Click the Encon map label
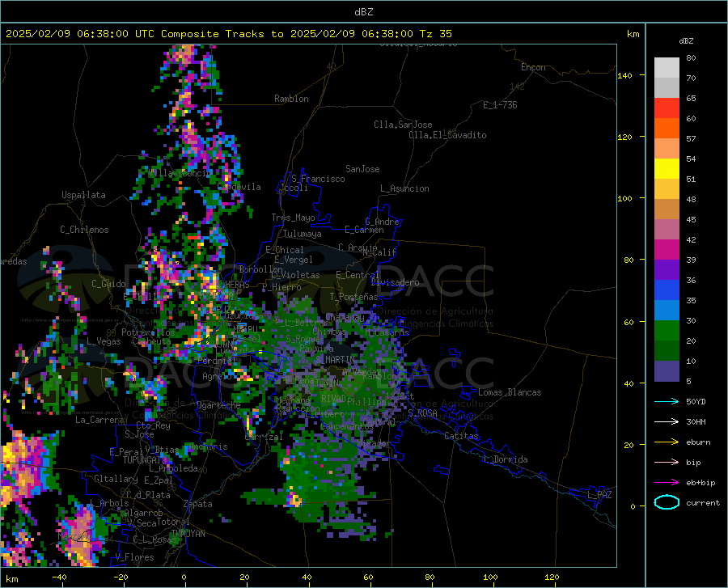Screen dimensions: 728x588 533,67
